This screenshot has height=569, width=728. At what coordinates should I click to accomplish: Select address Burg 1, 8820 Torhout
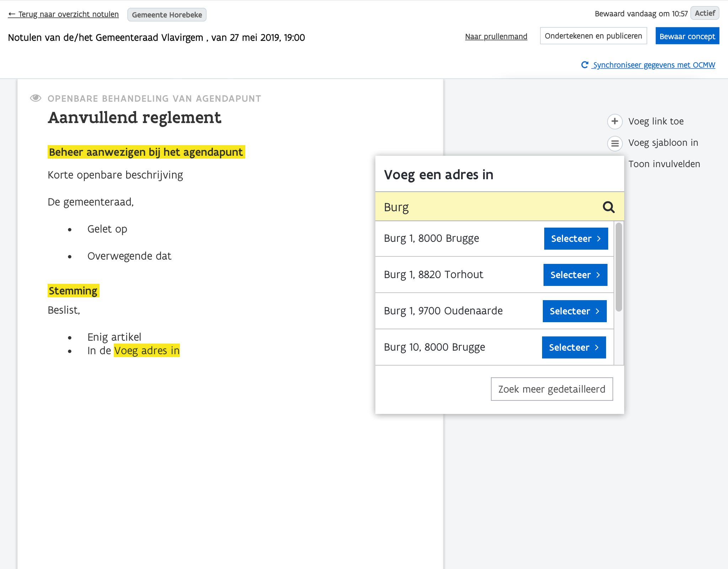(575, 275)
